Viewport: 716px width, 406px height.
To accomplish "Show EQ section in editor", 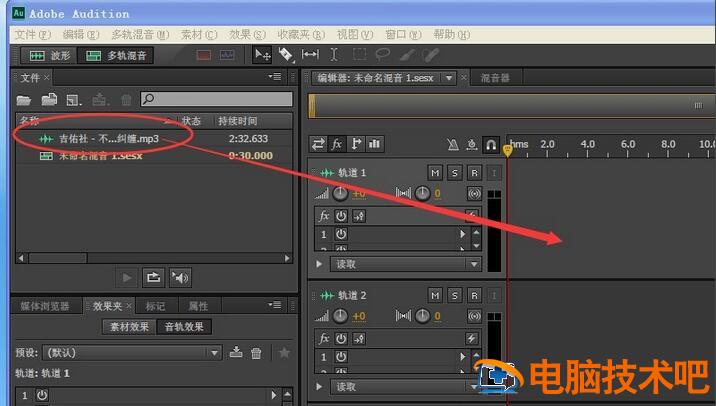I will [374, 144].
